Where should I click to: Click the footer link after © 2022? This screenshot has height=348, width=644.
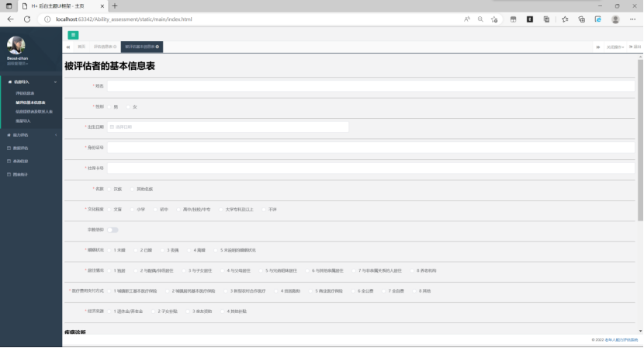[621, 339]
